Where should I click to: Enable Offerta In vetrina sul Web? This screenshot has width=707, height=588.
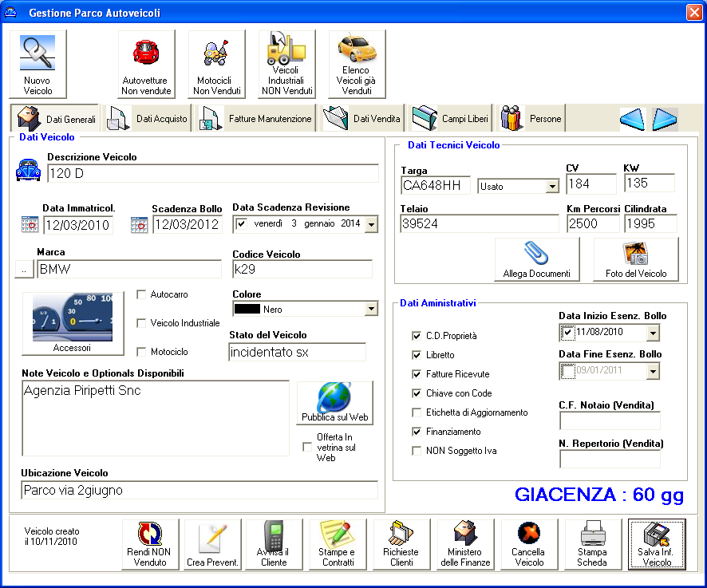[x=307, y=447]
